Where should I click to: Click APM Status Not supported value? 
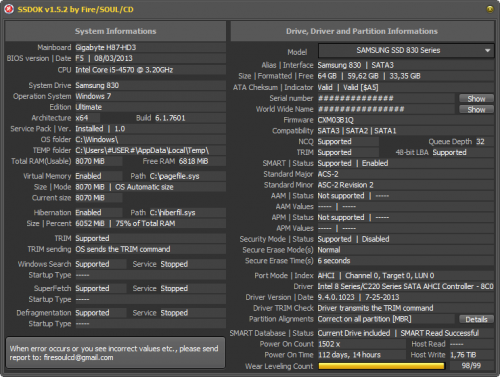click(x=341, y=218)
